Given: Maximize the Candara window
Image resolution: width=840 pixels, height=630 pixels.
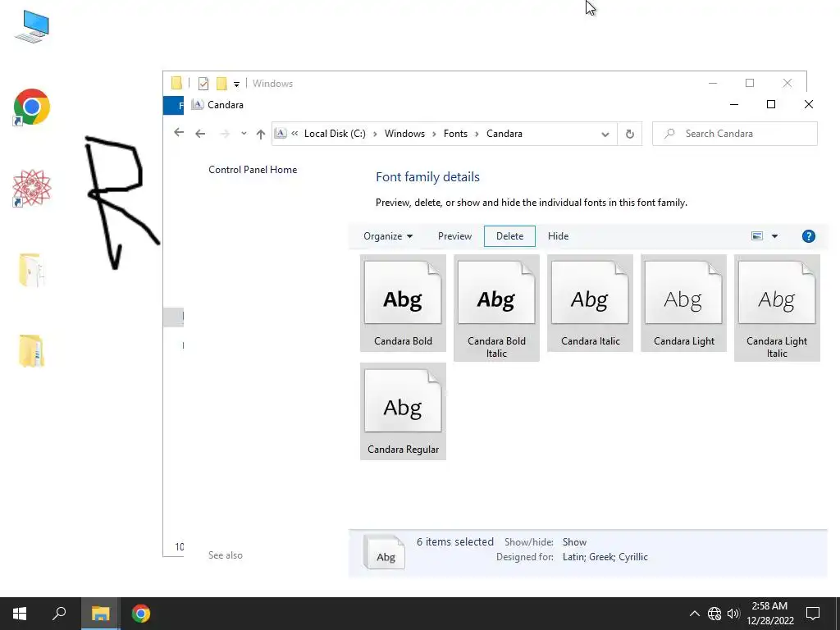Looking at the screenshot, I should (771, 104).
